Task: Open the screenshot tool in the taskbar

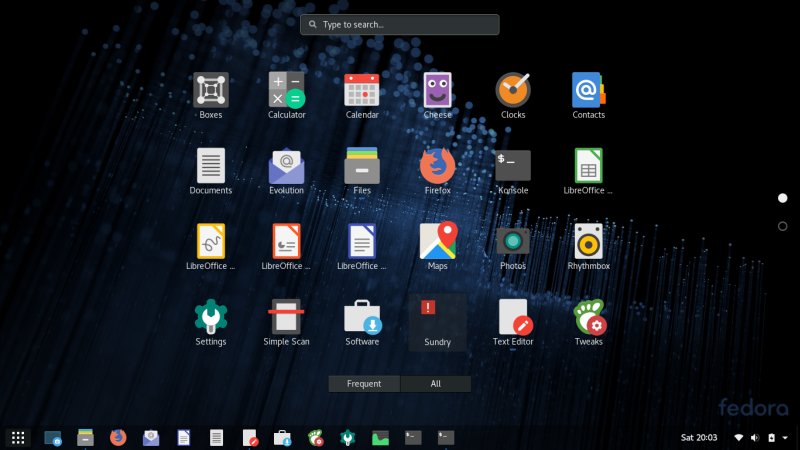Action: 53,438
